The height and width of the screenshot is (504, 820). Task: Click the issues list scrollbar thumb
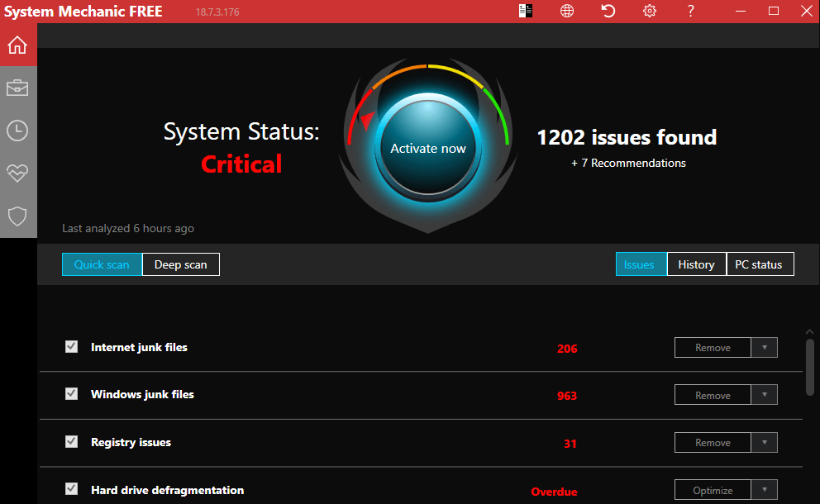tap(809, 368)
